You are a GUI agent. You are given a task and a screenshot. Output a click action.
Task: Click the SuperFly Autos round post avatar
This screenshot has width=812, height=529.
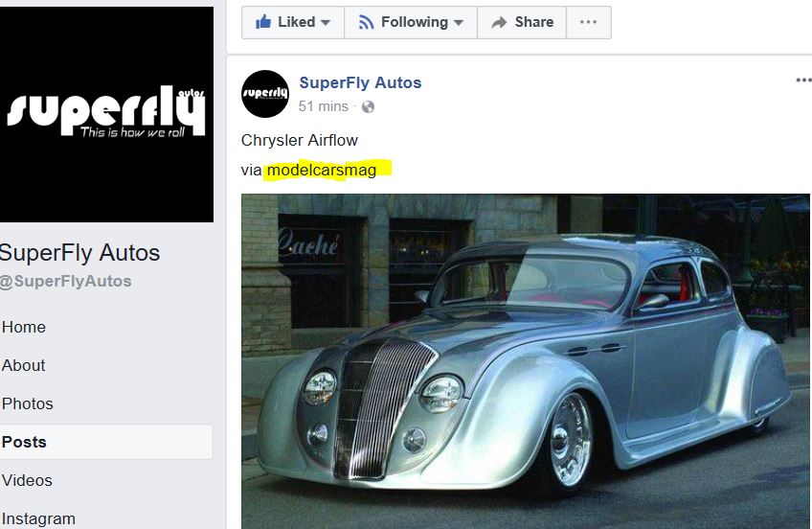[265, 94]
